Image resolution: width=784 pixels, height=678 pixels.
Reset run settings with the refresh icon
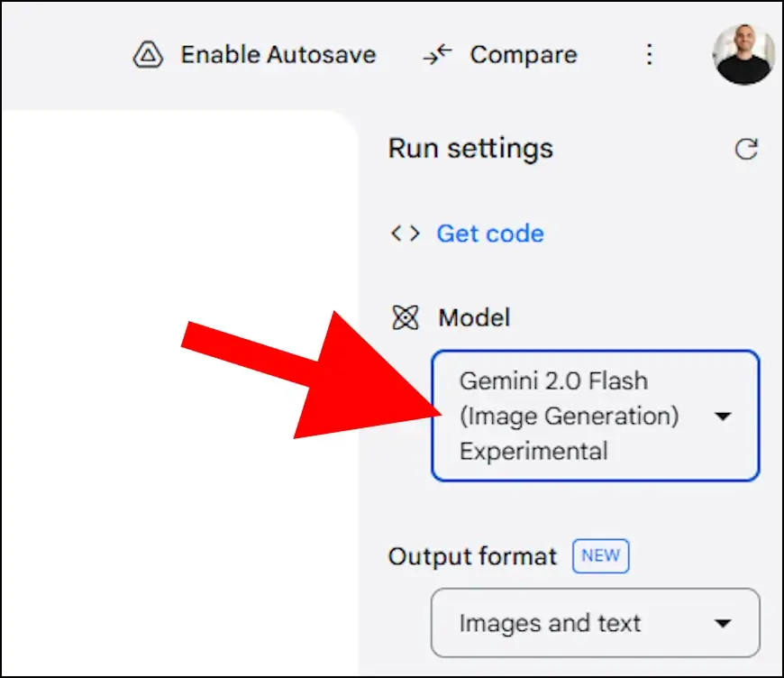(x=746, y=149)
